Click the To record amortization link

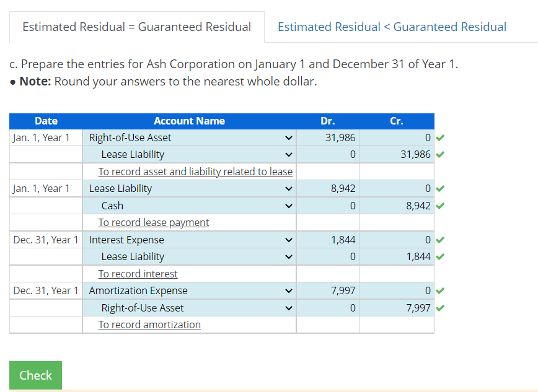click(149, 324)
